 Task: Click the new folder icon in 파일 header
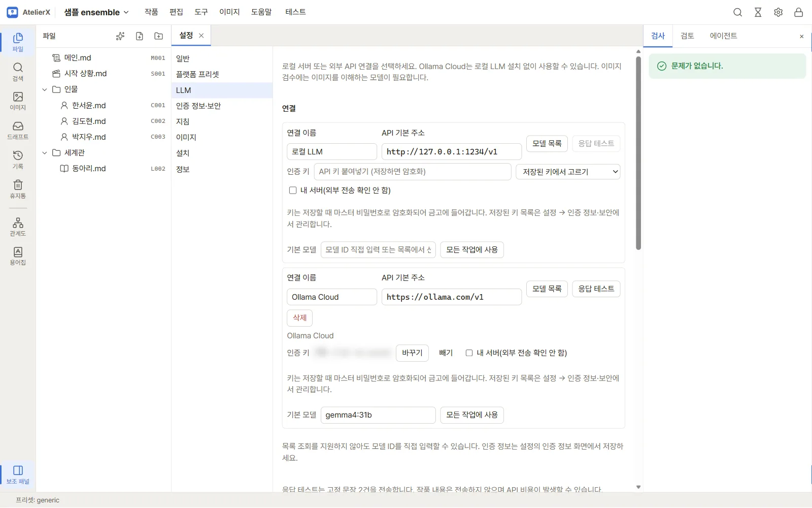(x=159, y=36)
